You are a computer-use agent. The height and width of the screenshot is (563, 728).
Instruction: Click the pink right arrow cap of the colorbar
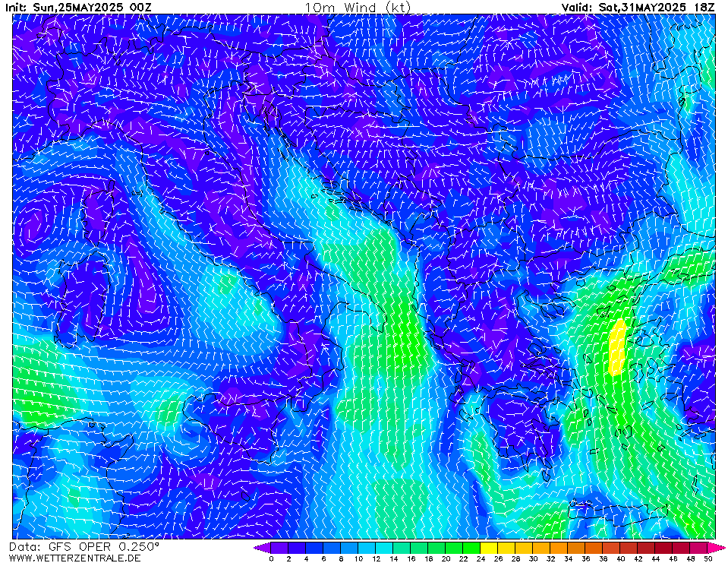pyautogui.click(x=716, y=548)
